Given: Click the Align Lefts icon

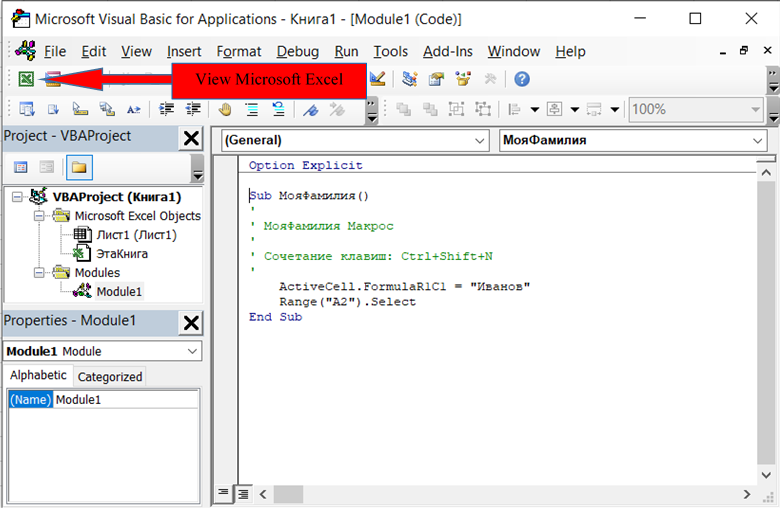Looking at the screenshot, I should [515, 109].
